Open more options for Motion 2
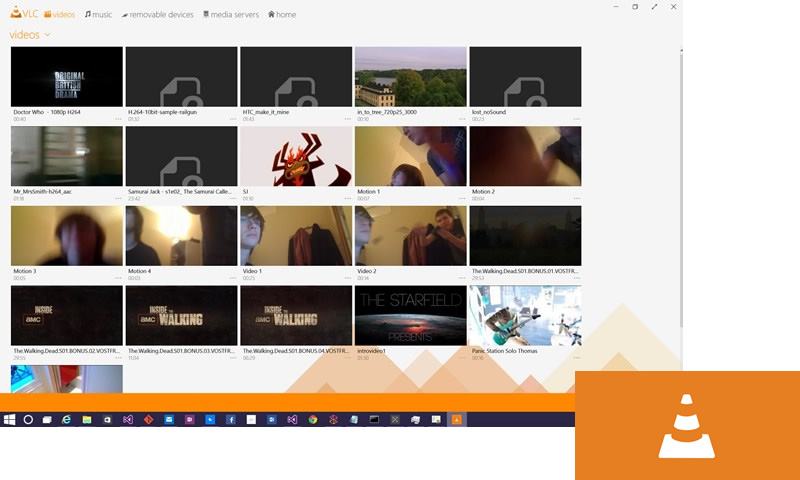The width and height of the screenshot is (800, 480). pyautogui.click(x=577, y=198)
